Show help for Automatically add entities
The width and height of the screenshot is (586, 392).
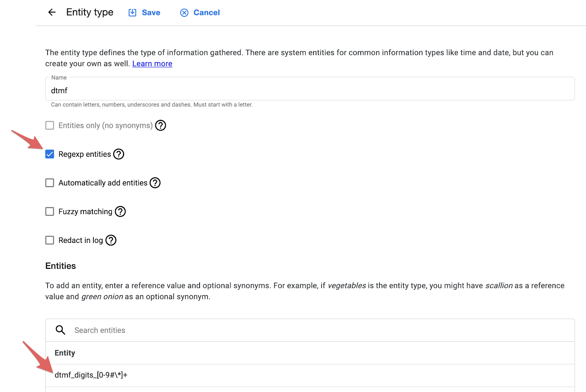[155, 183]
